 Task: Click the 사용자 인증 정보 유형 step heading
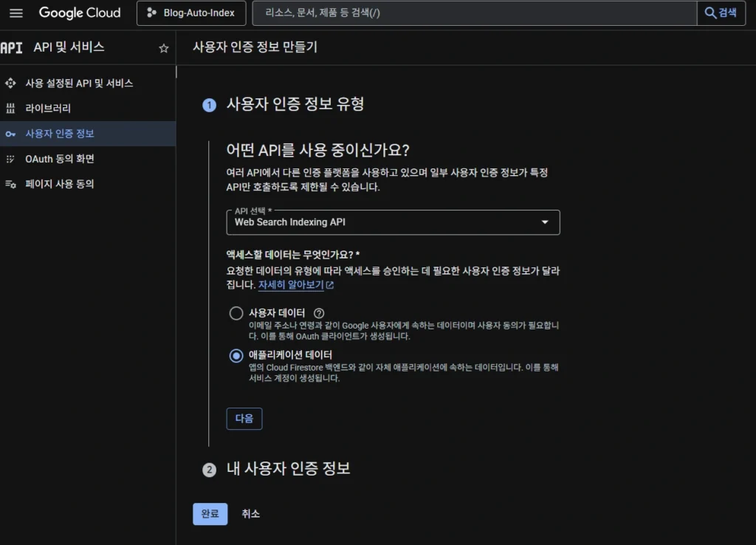295,104
